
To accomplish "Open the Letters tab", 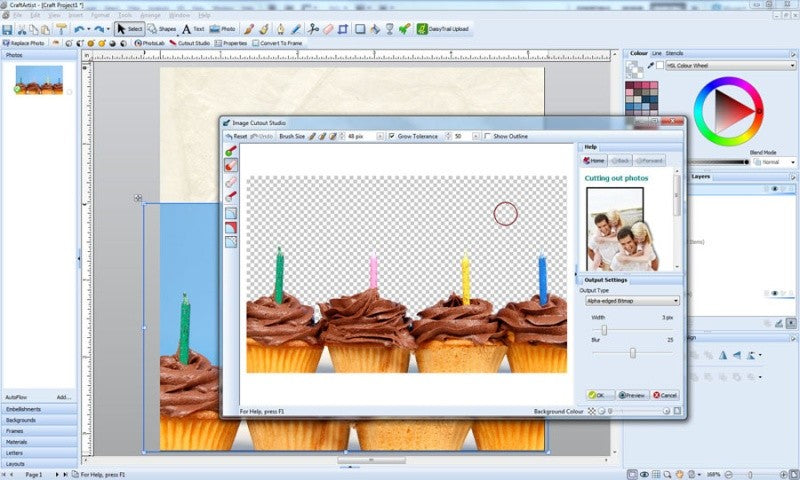I will click(39, 453).
